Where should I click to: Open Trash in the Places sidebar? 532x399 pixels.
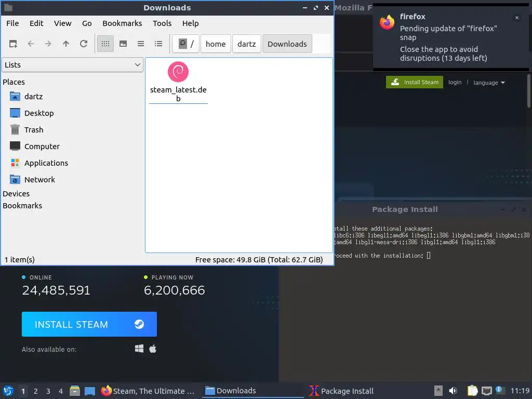(x=34, y=130)
